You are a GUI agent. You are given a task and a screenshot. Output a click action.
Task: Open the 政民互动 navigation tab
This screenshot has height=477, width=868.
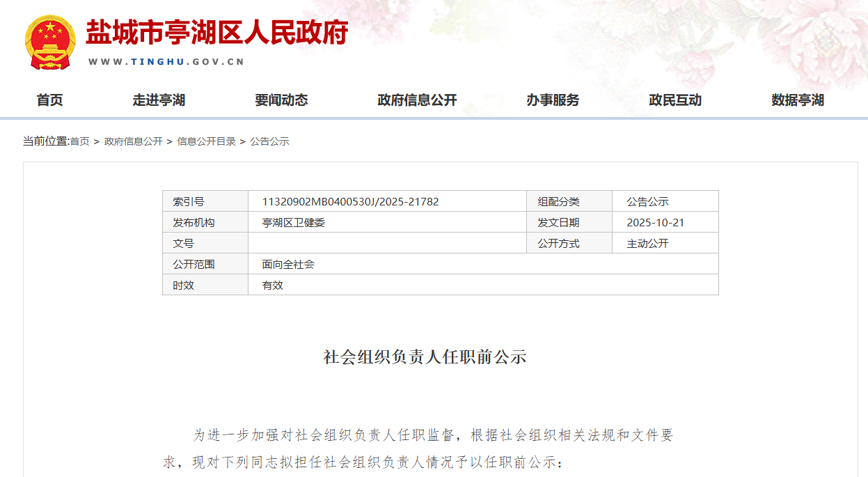[675, 100]
